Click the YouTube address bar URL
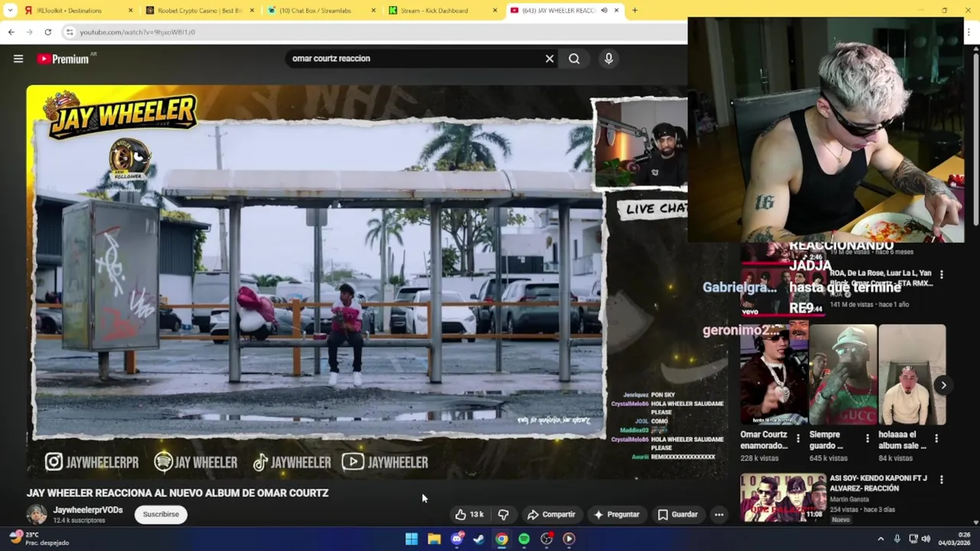This screenshot has width=980, height=551. 138,32
